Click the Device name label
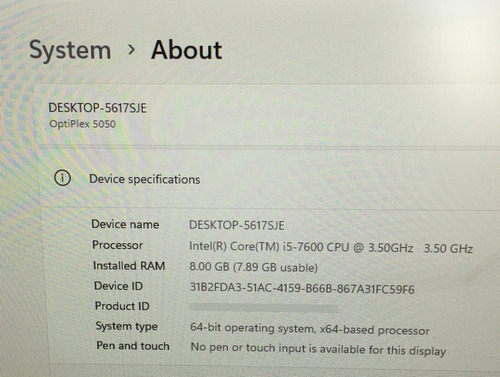Screen dimensions: 500x377 coord(125,224)
